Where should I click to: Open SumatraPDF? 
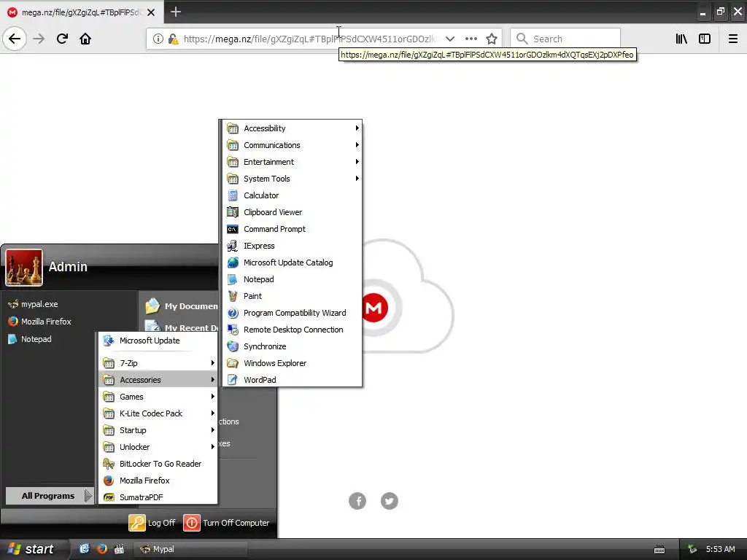(x=158, y=497)
